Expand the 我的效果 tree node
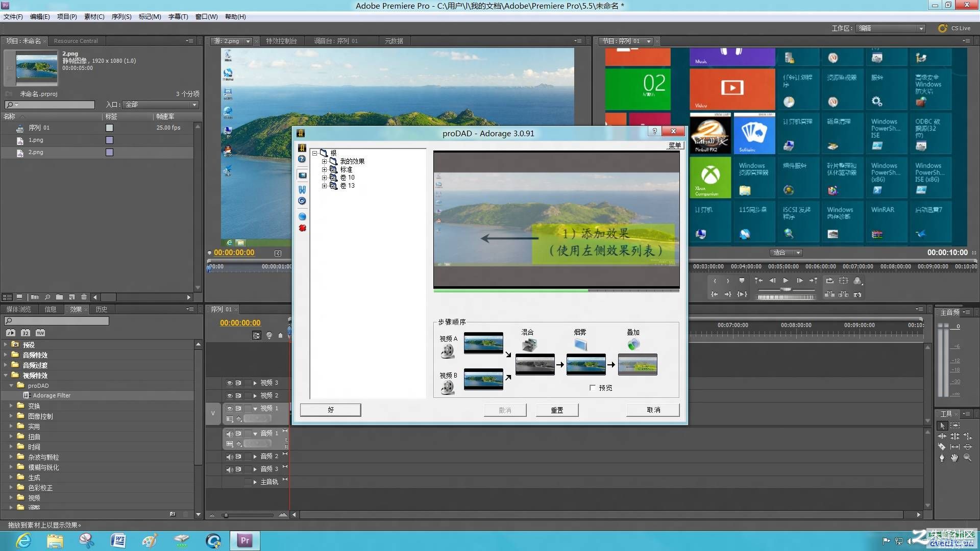Viewport: 980px width, 551px height. [324, 161]
